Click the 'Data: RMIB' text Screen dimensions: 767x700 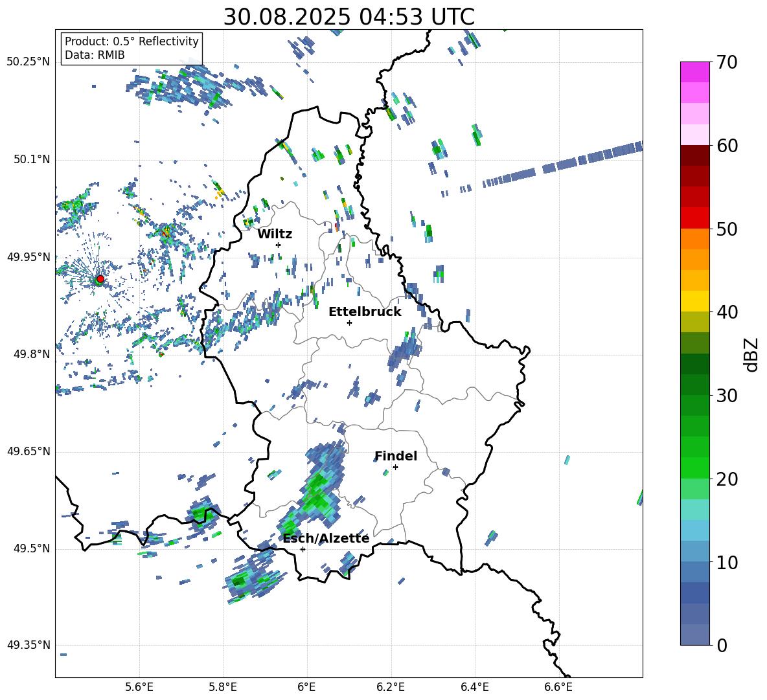tap(95, 55)
